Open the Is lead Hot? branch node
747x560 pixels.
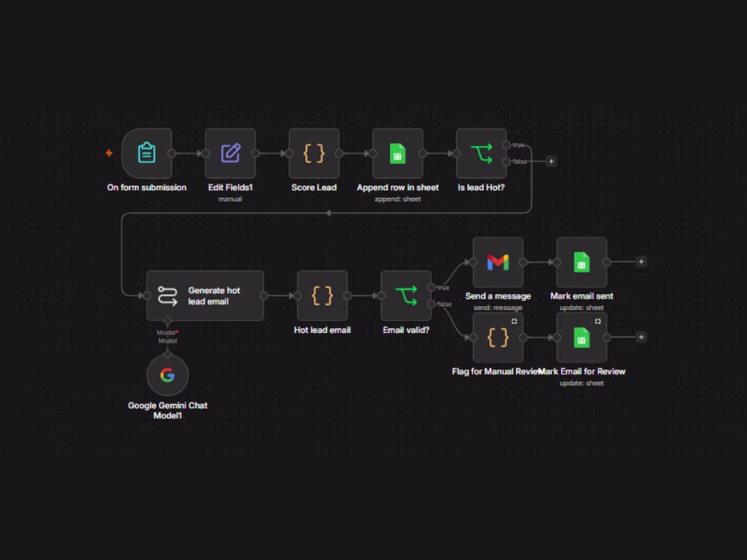tap(481, 153)
